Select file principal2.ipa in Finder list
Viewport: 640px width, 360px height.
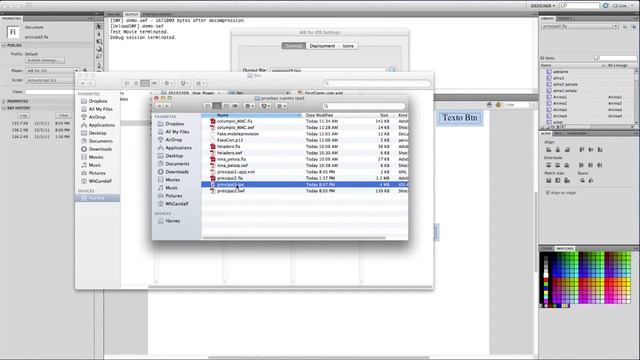(305, 184)
